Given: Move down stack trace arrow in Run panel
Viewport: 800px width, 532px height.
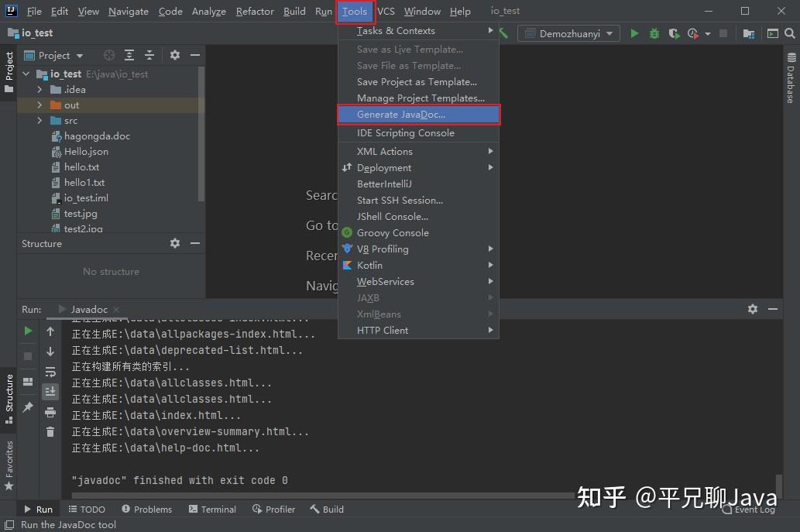Looking at the screenshot, I should [50, 352].
